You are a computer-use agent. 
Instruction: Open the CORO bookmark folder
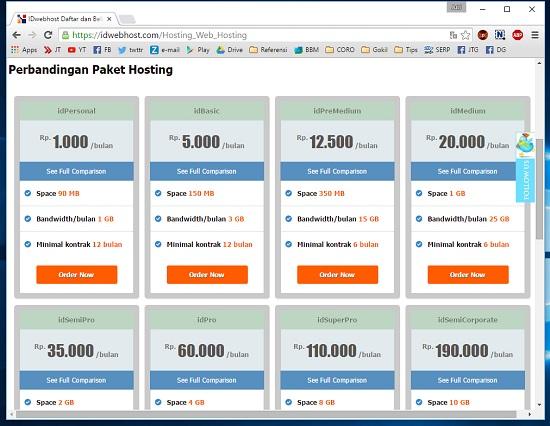[340, 50]
